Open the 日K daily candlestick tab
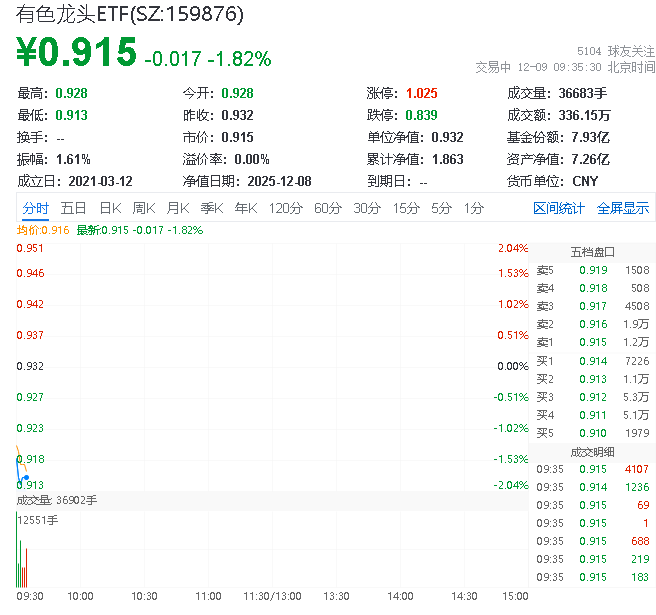This screenshot has height=615, width=656. point(110,208)
